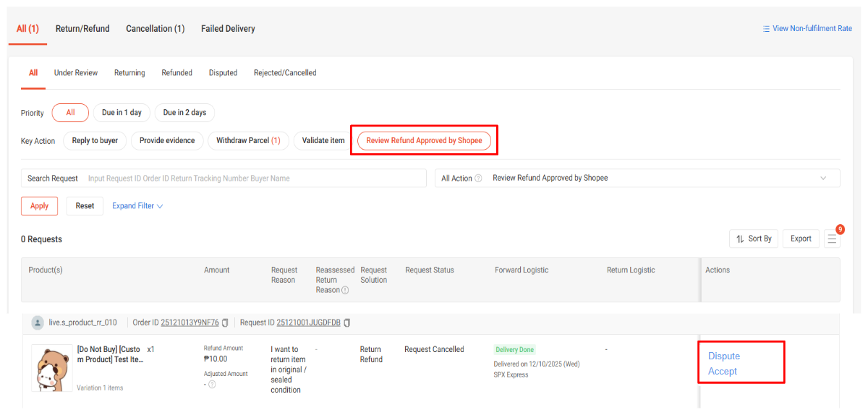Click the Reset button
868x415 pixels.
85,206
